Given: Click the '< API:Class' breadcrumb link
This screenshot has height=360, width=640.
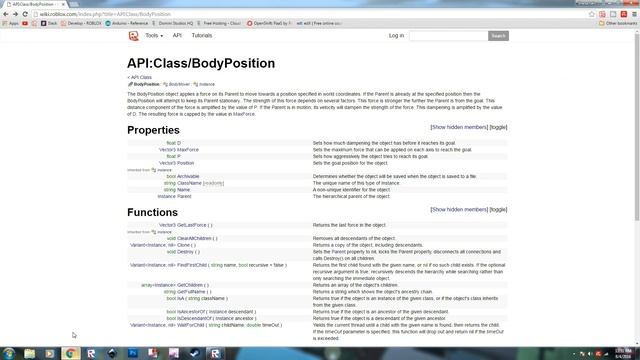Looking at the screenshot, I should pos(140,77).
